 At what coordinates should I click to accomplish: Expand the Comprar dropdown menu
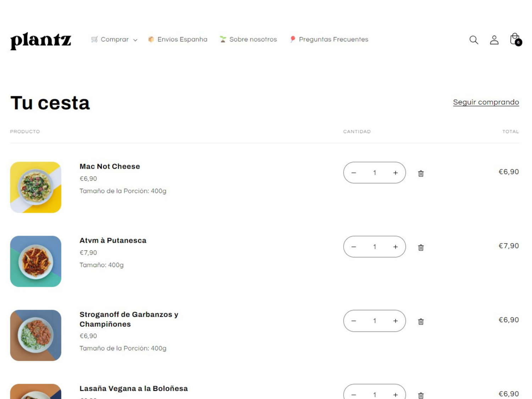114,39
